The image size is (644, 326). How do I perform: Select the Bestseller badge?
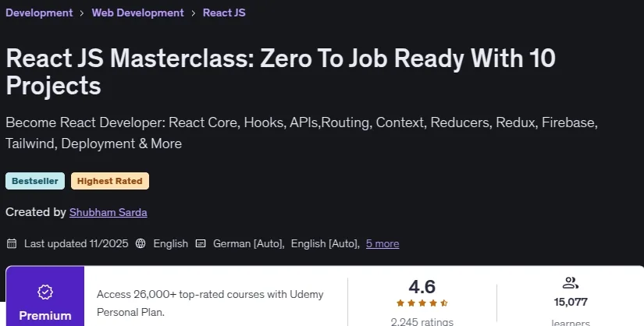[x=35, y=181]
